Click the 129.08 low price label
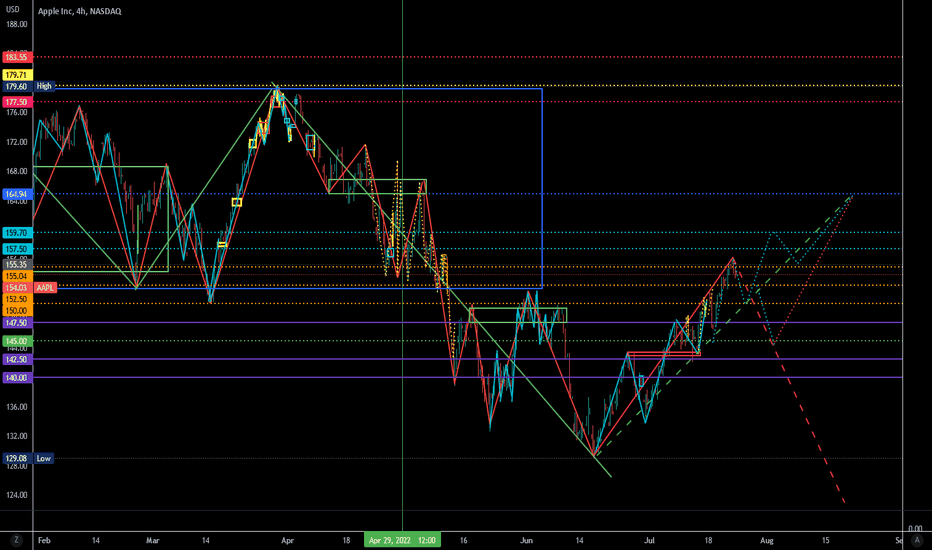Screen dimensions: 932x550 (x=17, y=458)
